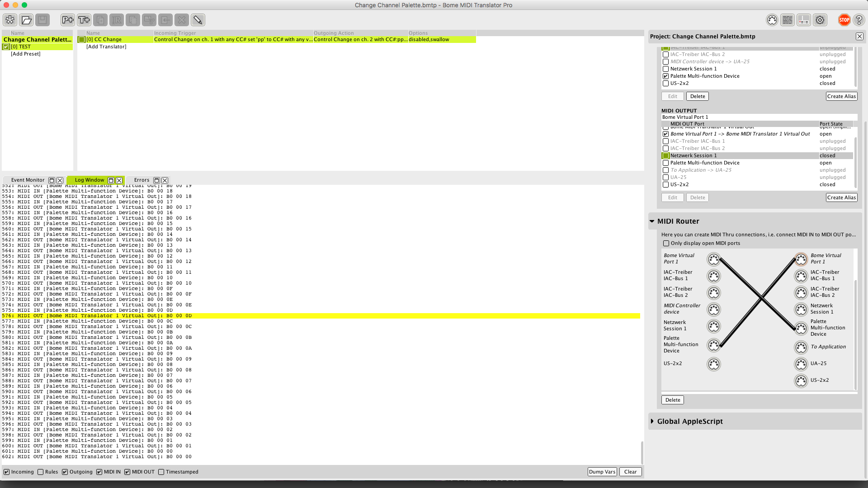Click the duplicate toolbar icon
Image resolution: width=868 pixels, height=488 pixels.
(100, 20)
